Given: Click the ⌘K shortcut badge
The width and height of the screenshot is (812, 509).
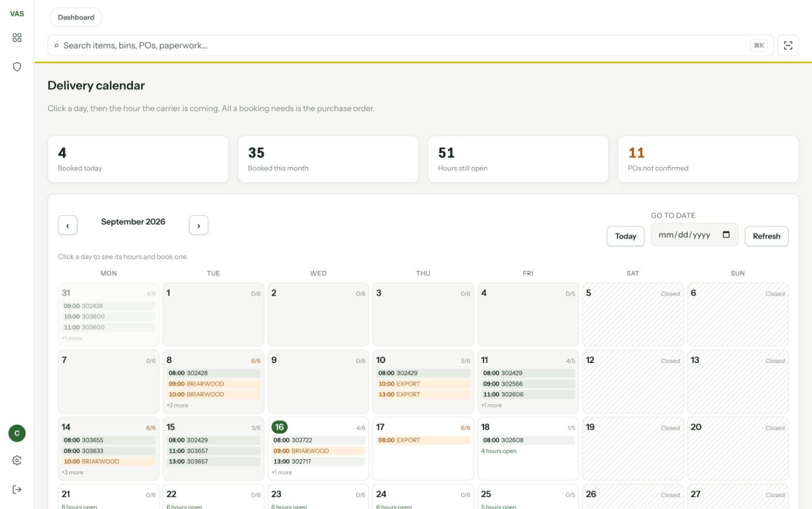Looking at the screenshot, I should click(x=759, y=45).
